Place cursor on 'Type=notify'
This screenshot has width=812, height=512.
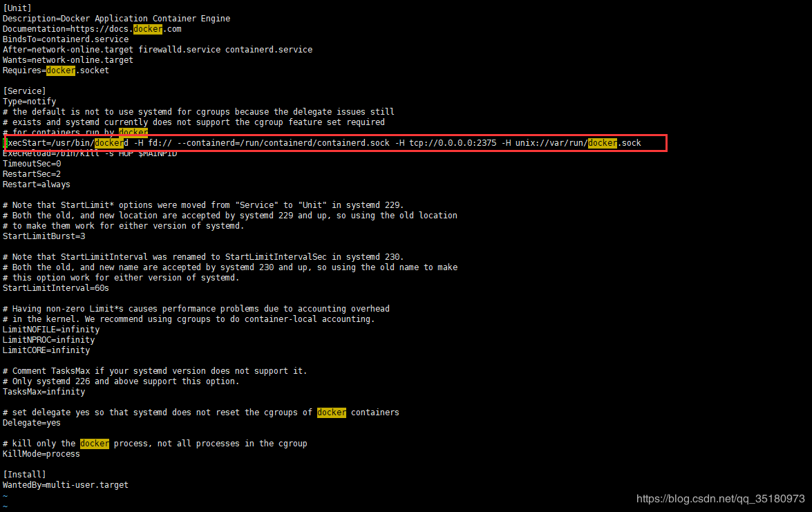point(30,102)
